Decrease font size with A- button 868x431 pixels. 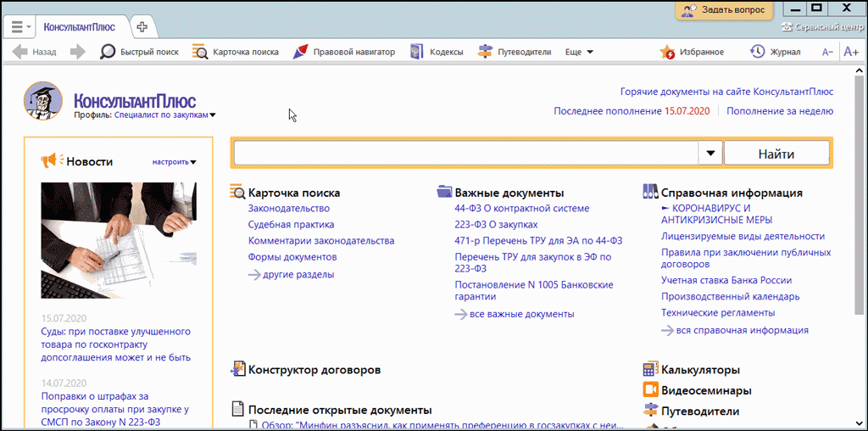827,52
